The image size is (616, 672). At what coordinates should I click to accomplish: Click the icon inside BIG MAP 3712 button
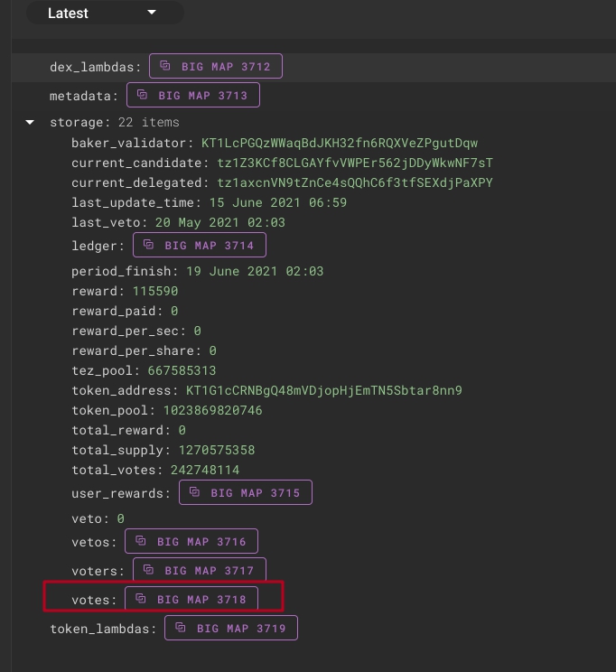click(165, 66)
